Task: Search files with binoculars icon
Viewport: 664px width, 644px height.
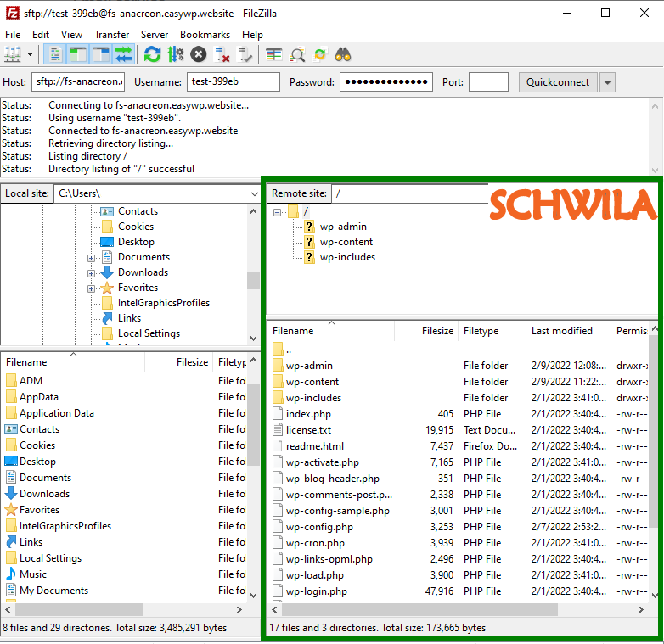Action: pyautogui.click(x=343, y=54)
